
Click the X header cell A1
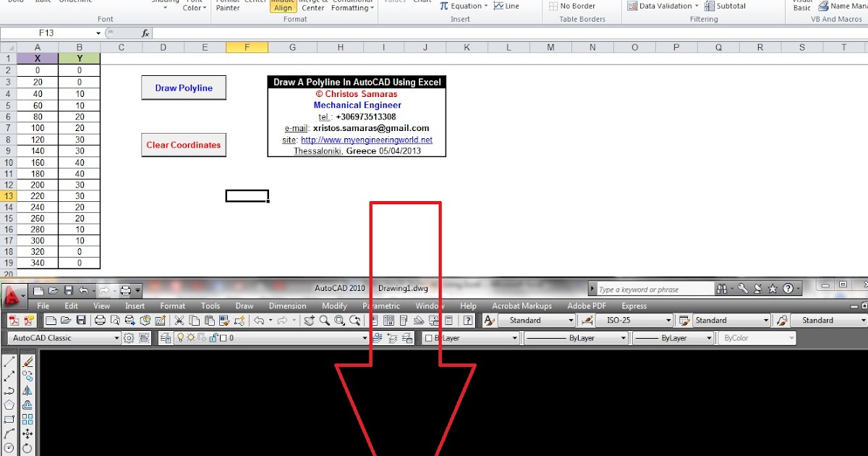[38, 59]
